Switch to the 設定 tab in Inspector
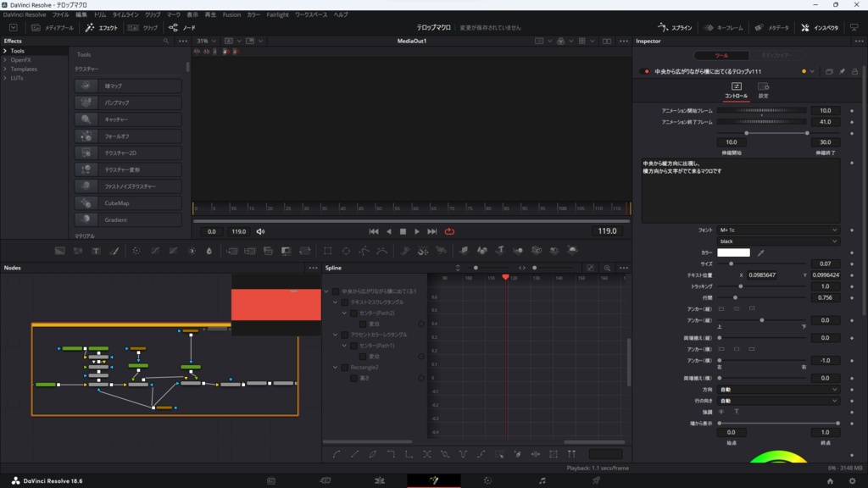The image size is (868, 488). (x=763, y=91)
